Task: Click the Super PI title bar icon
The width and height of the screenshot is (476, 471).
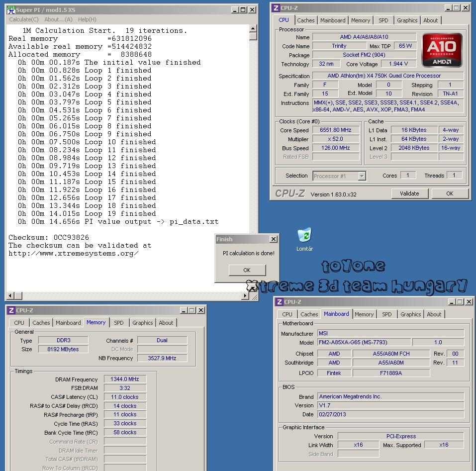Action: click(x=11, y=10)
